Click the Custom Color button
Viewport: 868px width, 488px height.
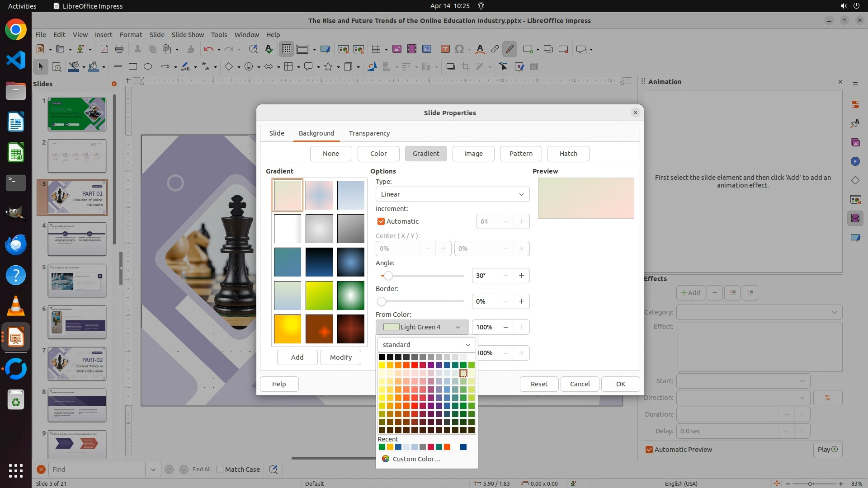[411, 459]
